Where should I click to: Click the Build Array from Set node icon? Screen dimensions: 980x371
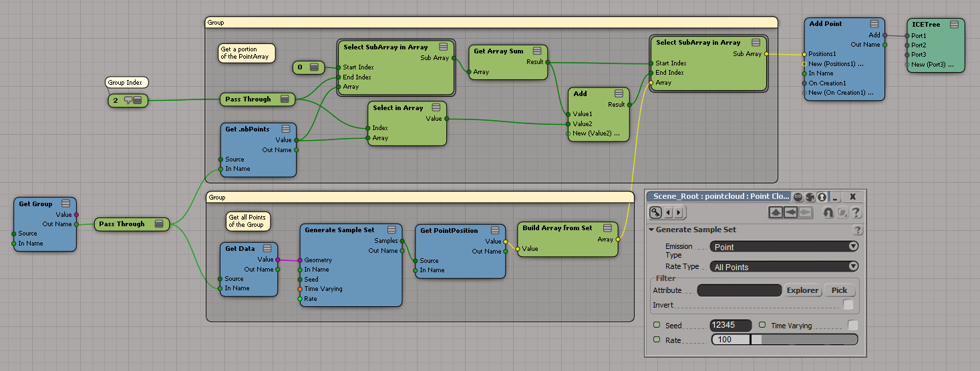click(x=606, y=228)
